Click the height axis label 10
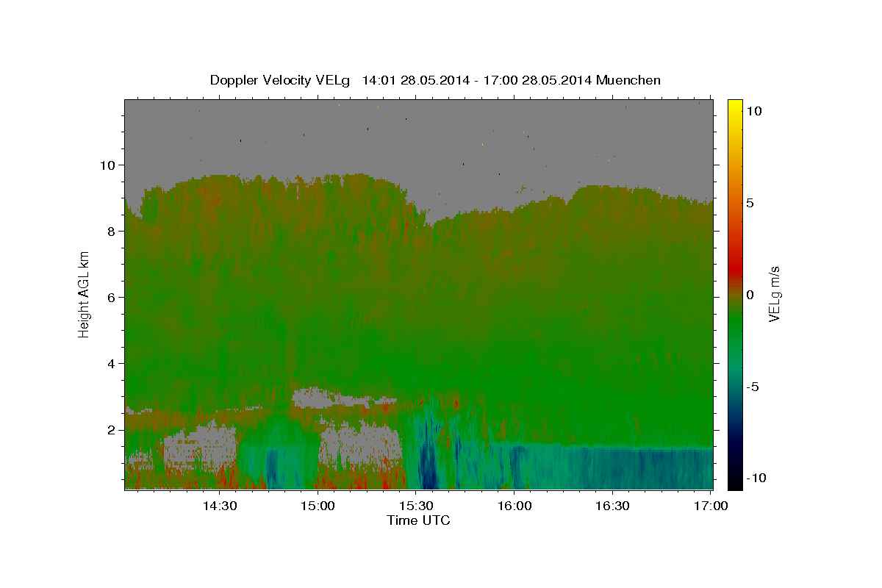This screenshot has height=588, width=882. pyautogui.click(x=107, y=165)
